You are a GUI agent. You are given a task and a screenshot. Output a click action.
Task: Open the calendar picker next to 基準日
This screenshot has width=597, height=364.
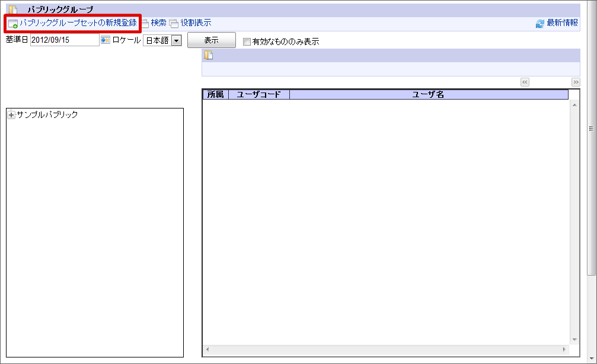tap(106, 40)
